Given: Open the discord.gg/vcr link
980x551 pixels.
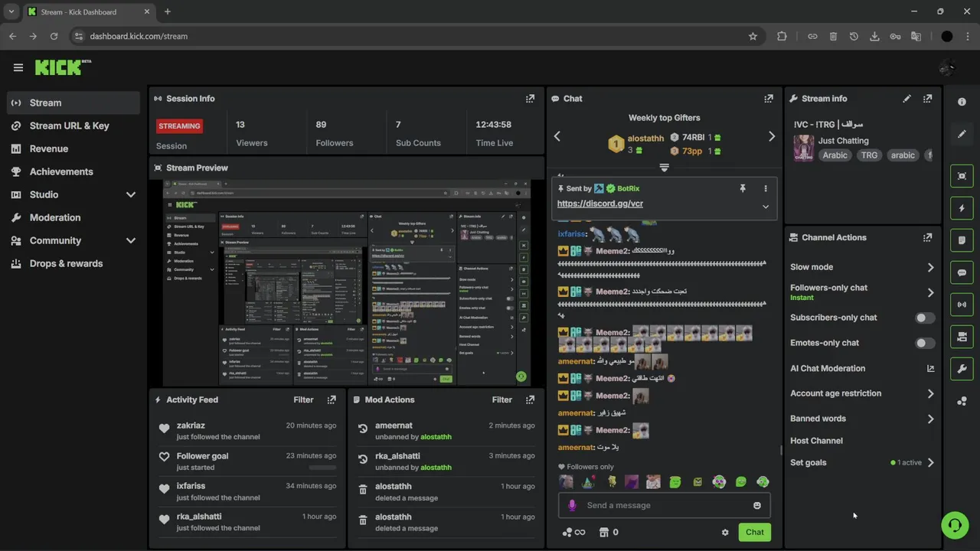Looking at the screenshot, I should [600, 204].
